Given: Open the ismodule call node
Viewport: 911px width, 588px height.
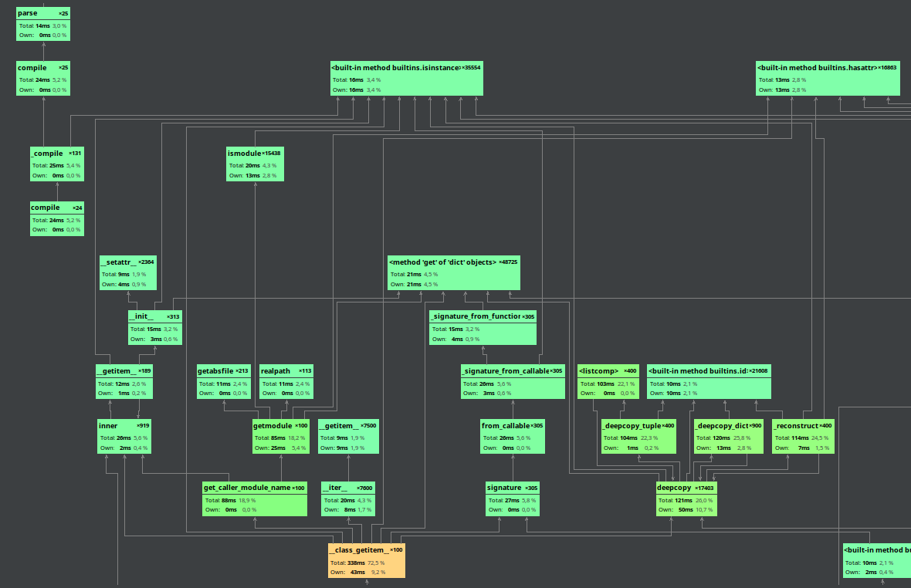Looking at the screenshot, I should pos(254,164).
